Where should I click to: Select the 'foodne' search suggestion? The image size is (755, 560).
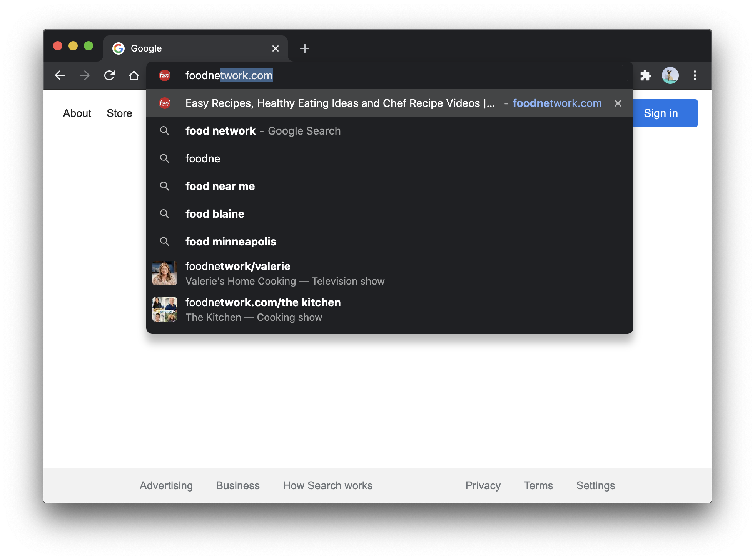390,158
